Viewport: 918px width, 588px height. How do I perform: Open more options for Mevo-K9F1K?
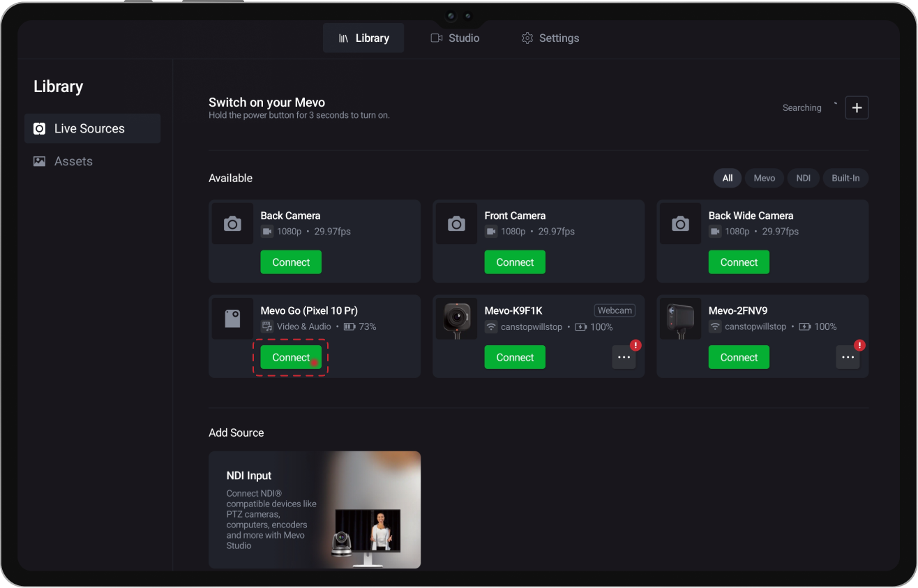pos(624,357)
